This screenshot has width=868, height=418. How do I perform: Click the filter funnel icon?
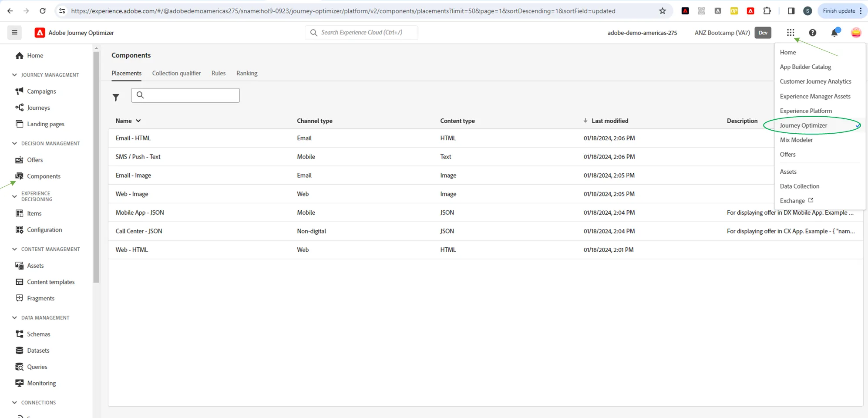point(116,97)
